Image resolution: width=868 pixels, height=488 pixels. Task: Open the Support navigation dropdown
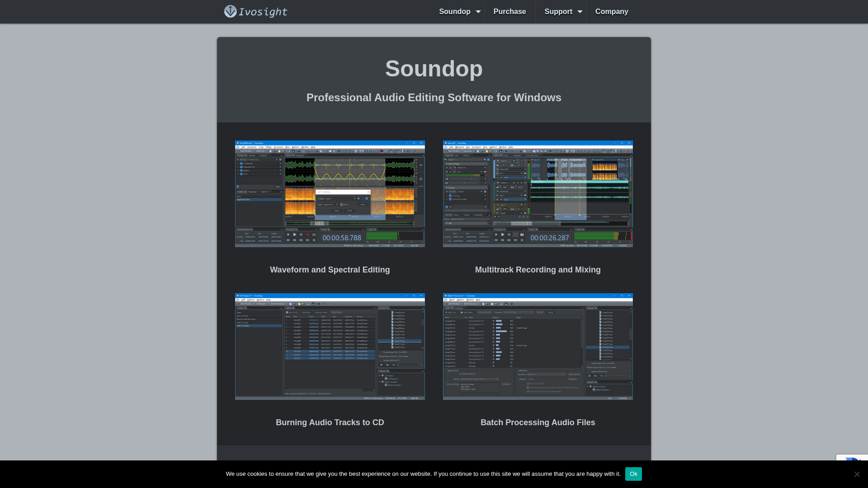click(x=561, y=11)
